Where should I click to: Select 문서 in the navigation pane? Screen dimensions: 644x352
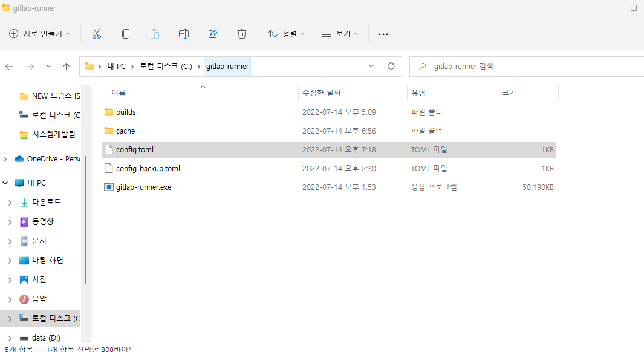[39, 241]
